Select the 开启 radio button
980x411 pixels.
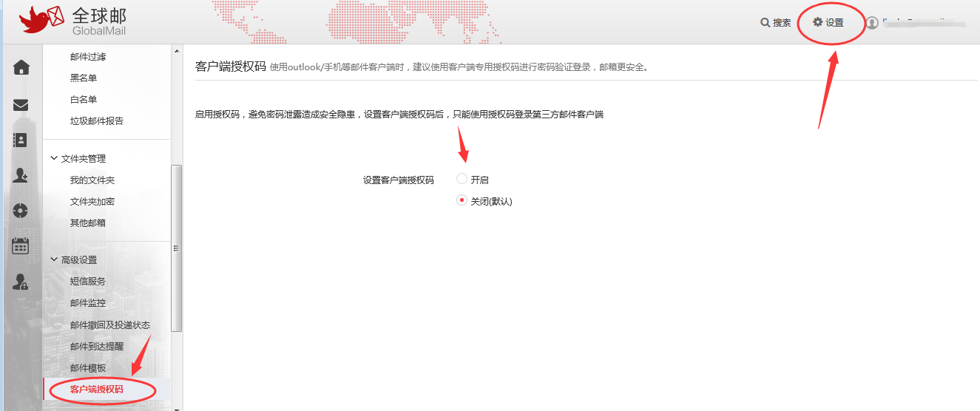pos(462,179)
